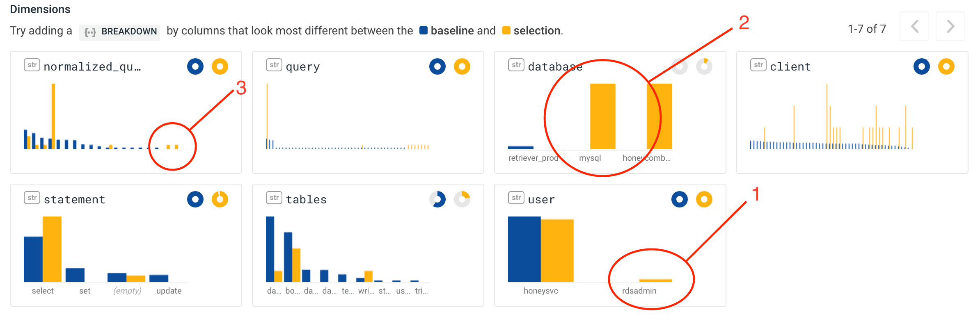
Task: Click the orange selection donut on query card
Action: (x=462, y=66)
